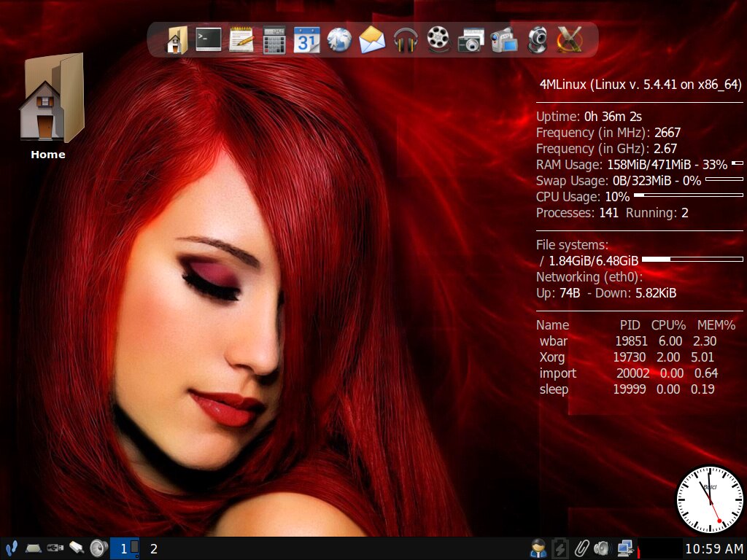Open the headphones audio player icon
This screenshot has height=560, width=747.
[x=406, y=41]
